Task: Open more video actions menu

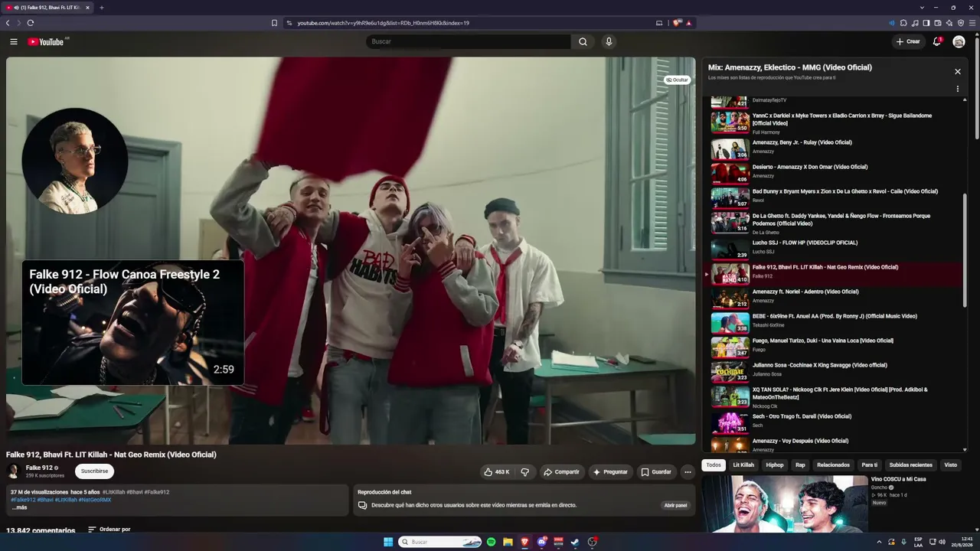Action: (x=688, y=472)
